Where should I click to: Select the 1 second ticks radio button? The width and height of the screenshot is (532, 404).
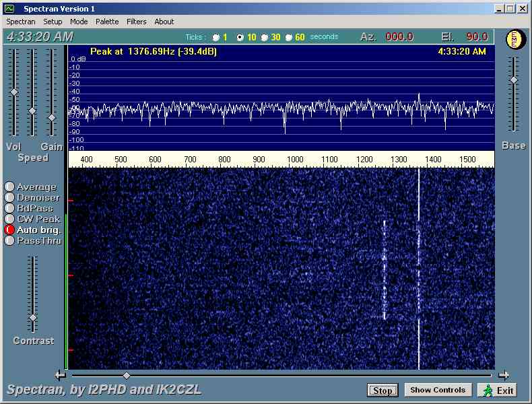click(216, 38)
